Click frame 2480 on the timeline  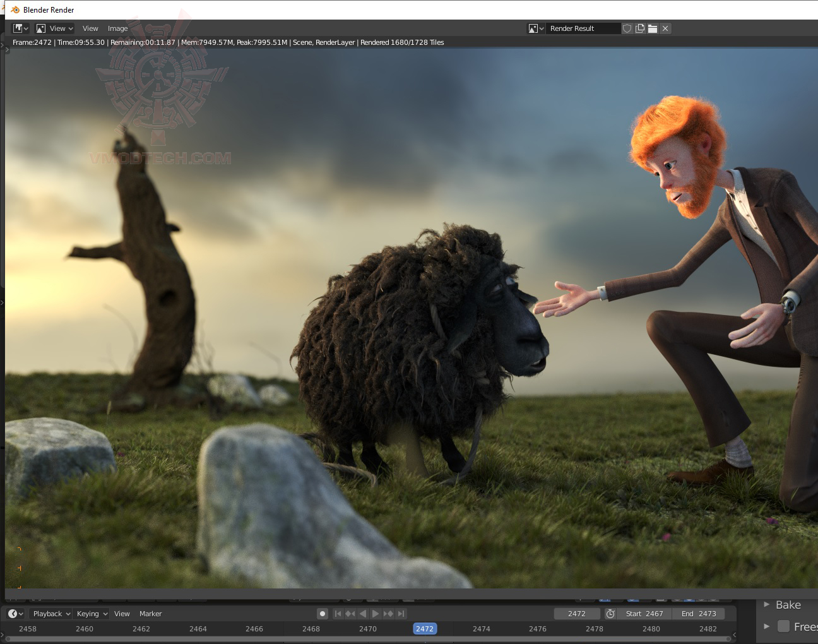651,629
